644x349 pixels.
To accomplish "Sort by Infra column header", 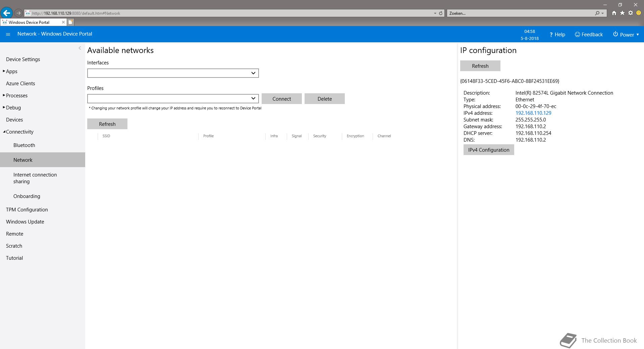I will click(x=274, y=136).
